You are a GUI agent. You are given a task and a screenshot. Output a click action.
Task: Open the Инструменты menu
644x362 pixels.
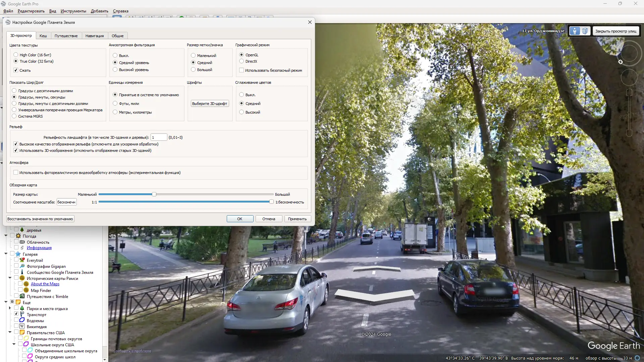73,11
